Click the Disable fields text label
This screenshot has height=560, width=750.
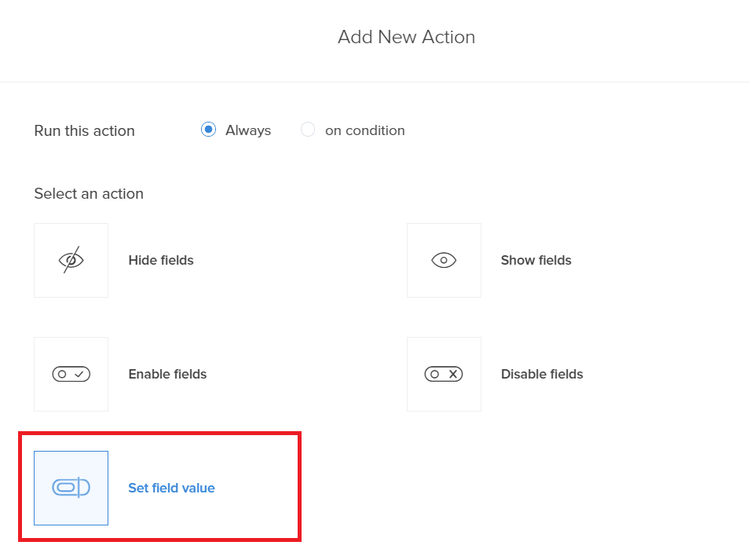(x=542, y=374)
